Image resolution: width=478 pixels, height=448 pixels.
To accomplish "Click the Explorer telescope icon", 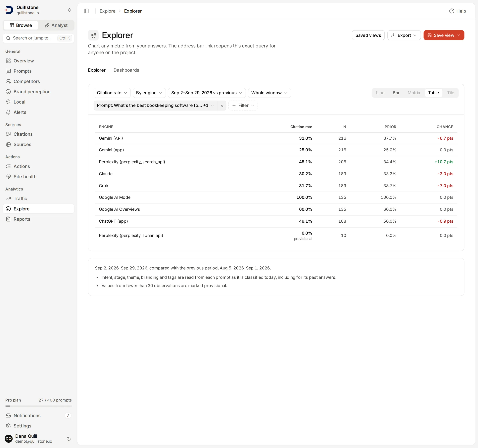I will (x=93, y=35).
